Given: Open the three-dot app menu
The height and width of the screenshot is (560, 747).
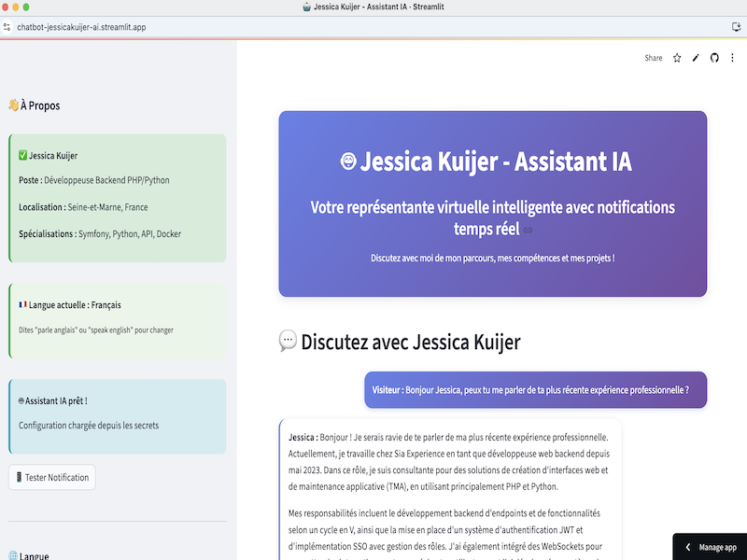Looking at the screenshot, I should 732,58.
